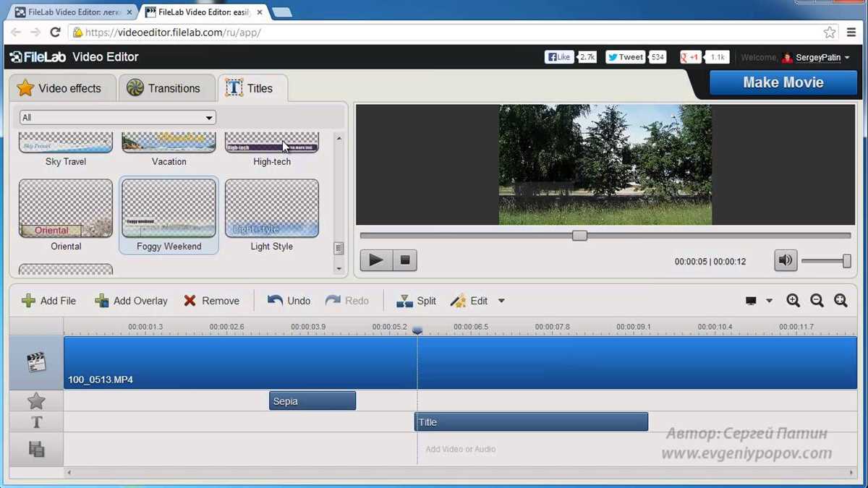Select the Titles tab

click(252, 88)
